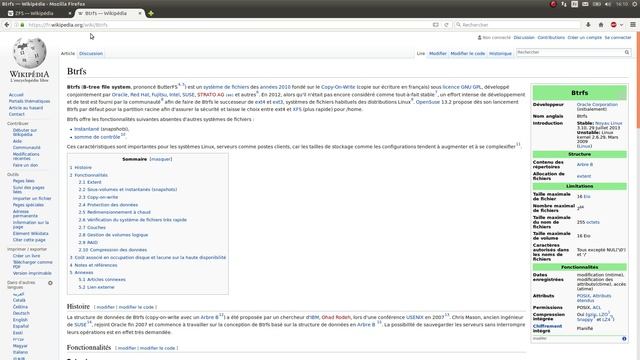Image resolution: width=640 pixels, height=360 pixels.
Task: Click modifier next to Histoire heading
Action: [105, 307]
